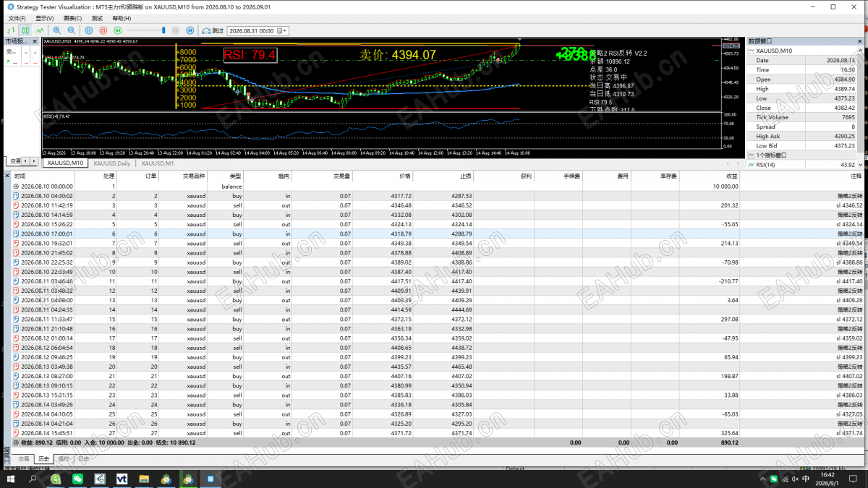The width and height of the screenshot is (868, 488).
Task: Open Windows taskbar search
Action: [33, 479]
